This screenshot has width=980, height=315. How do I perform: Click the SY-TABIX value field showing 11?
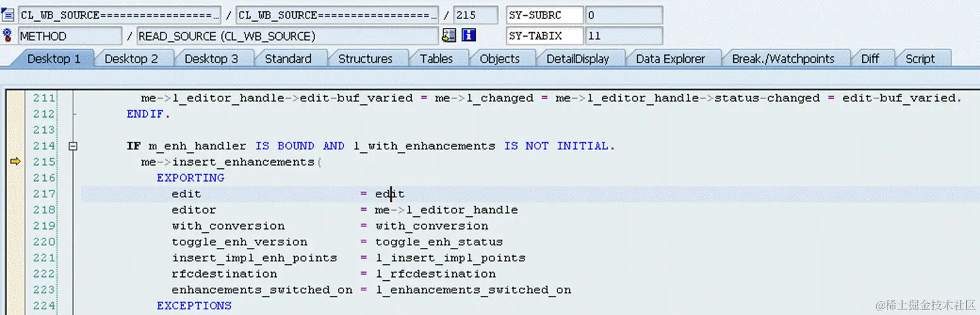coord(624,36)
